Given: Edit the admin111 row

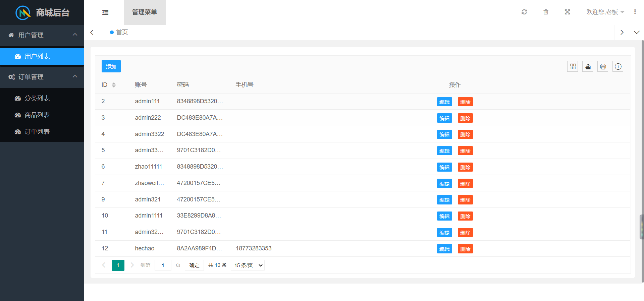Looking at the screenshot, I should click(x=444, y=102).
